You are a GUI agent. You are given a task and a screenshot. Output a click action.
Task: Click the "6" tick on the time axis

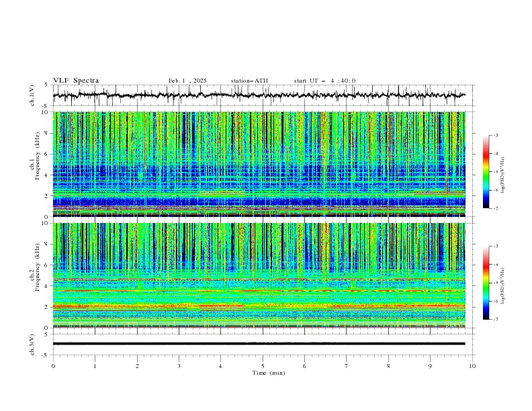click(304, 366)
